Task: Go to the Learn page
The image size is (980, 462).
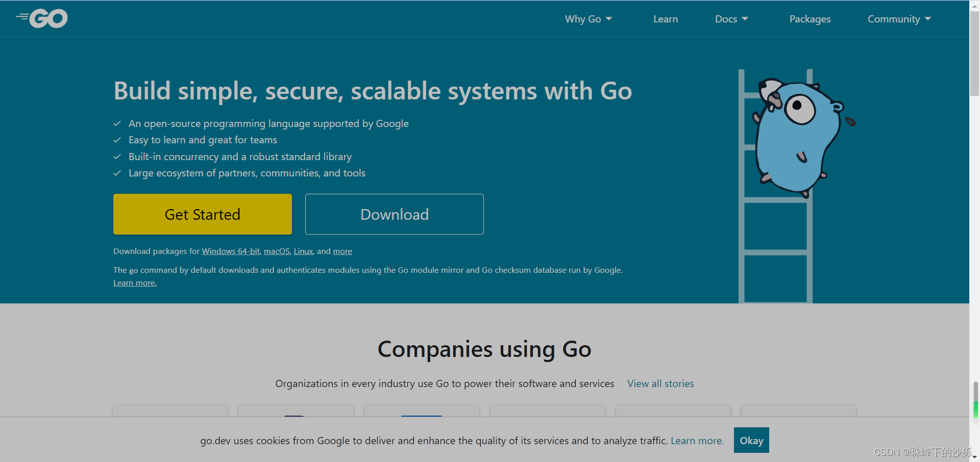Action: [x=666, y=19]
